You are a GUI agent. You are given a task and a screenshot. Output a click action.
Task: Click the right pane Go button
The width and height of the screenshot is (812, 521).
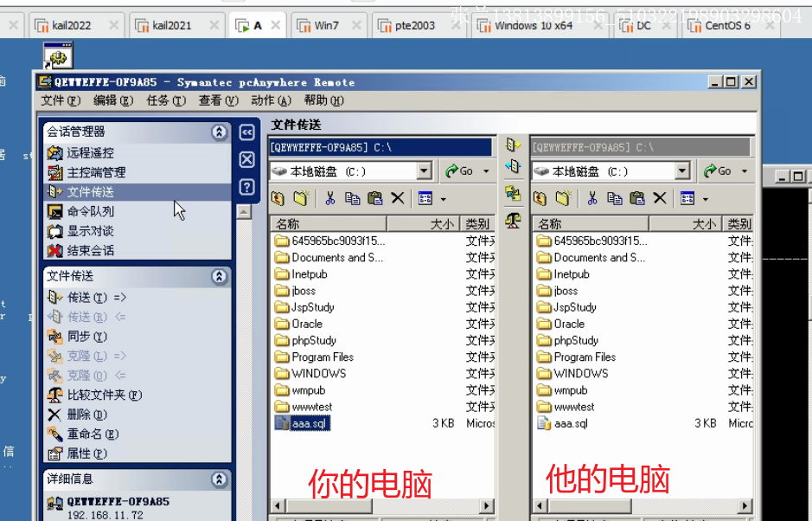coord(718,171)
